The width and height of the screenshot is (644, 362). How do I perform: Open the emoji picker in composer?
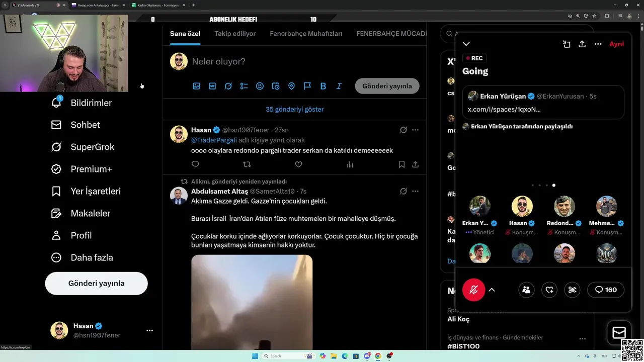coord(260,86)
